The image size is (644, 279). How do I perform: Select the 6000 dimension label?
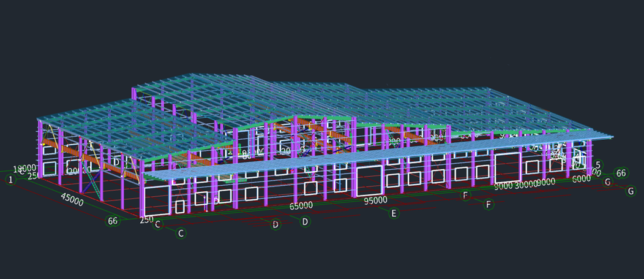[581, 178]
